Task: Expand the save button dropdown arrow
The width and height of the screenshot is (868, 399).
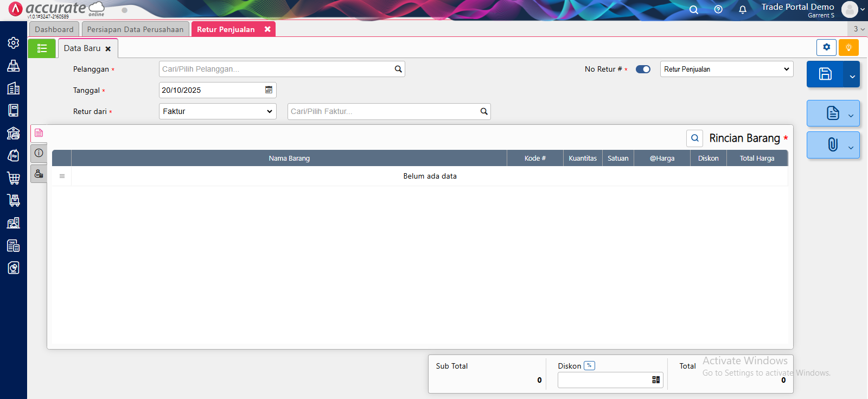Action: [852, 75]
